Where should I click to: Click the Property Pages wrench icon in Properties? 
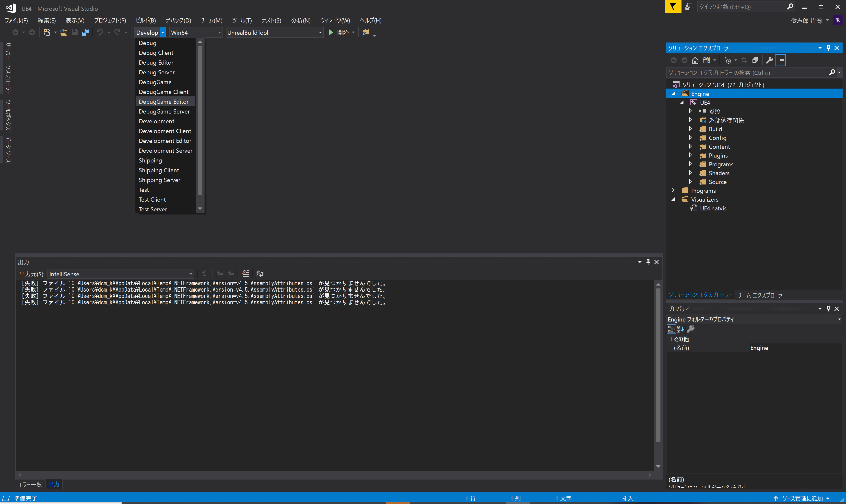[691, 329]
